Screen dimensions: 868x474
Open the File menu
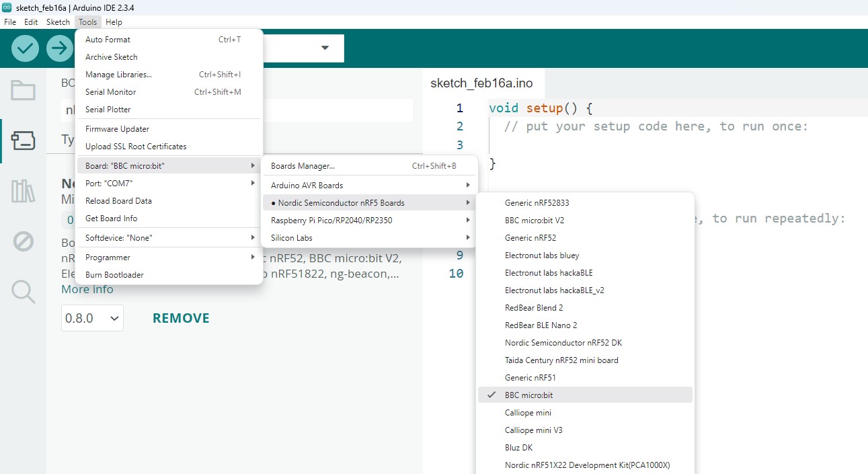(x=10, y=22)
